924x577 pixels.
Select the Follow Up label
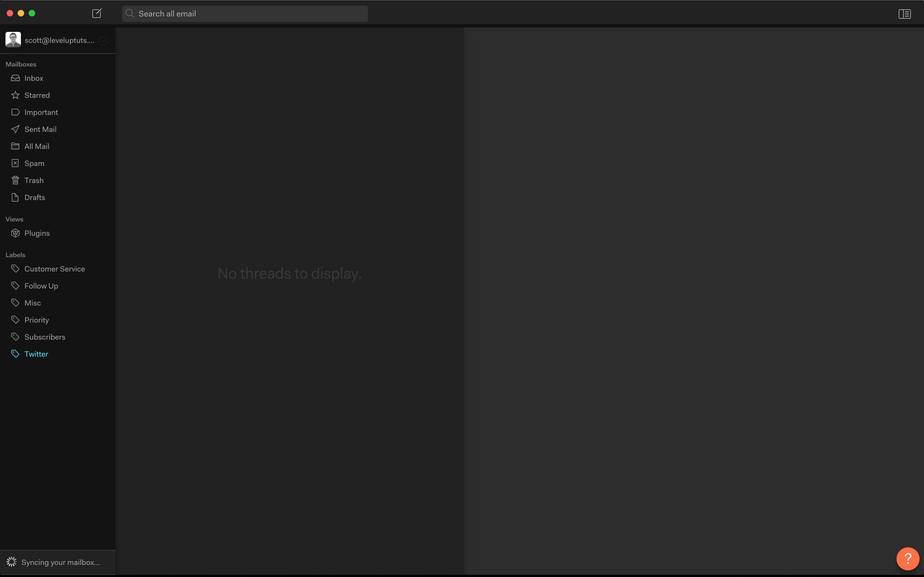[41, 286]
